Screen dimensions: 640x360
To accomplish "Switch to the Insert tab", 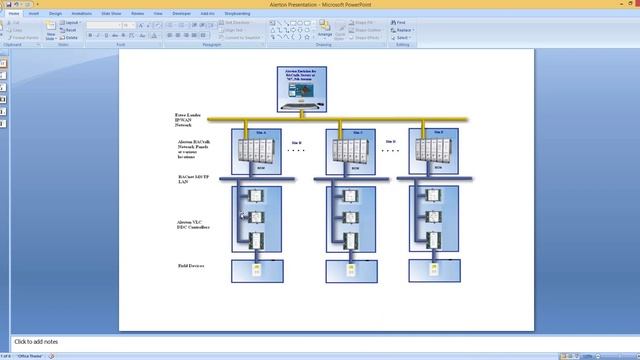I will click(34, 13).
